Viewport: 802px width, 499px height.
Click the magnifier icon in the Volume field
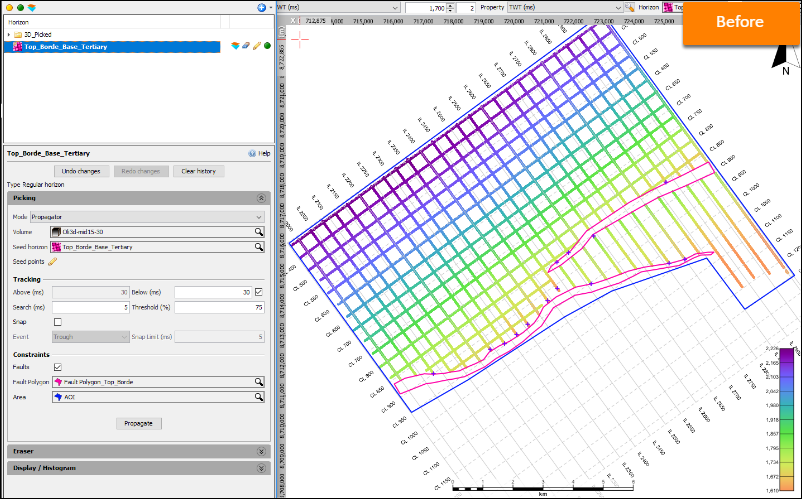click(x=259, y=232)
